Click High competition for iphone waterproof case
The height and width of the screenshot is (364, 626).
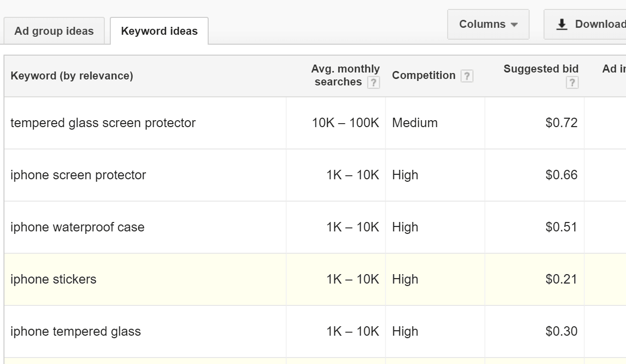click(x=405, y=227)
